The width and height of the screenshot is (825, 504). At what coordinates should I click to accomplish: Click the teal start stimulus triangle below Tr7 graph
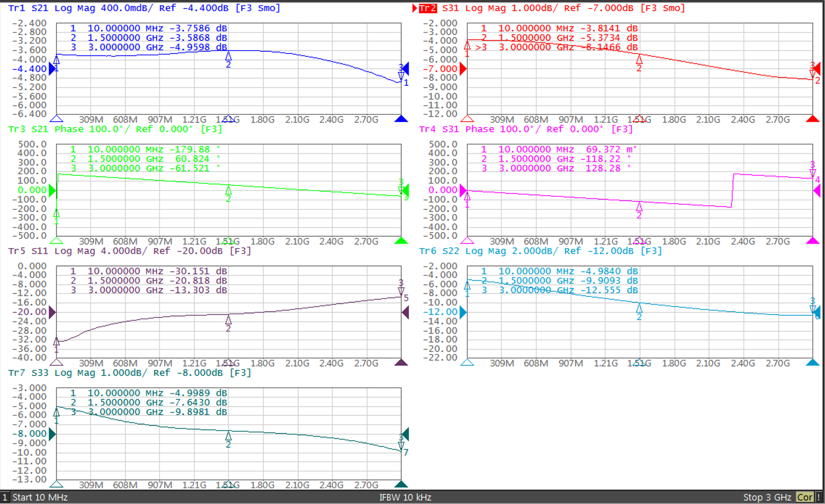coord(56,484)
